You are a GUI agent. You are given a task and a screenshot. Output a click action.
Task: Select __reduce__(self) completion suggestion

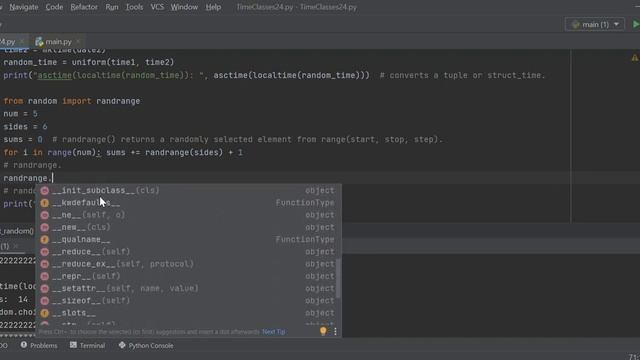(189, 252)
